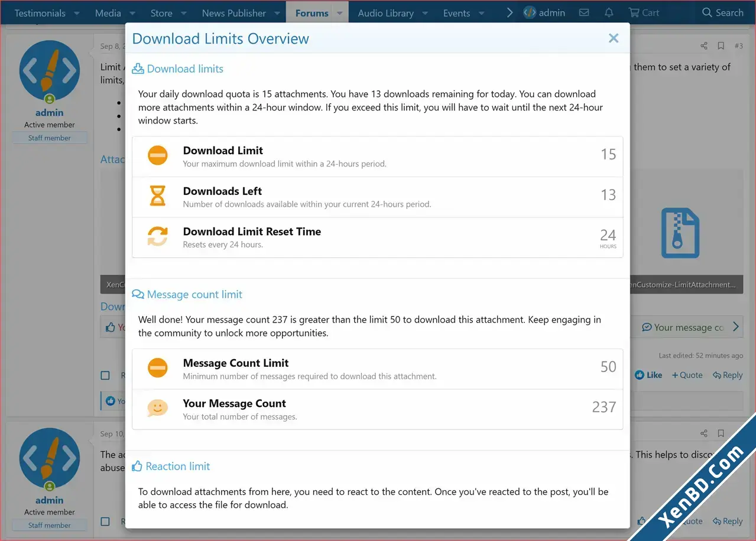Go to the Testimonials section
Image resolution: width=756 pixels, height=541 pixels.
[x=40, y=13]
